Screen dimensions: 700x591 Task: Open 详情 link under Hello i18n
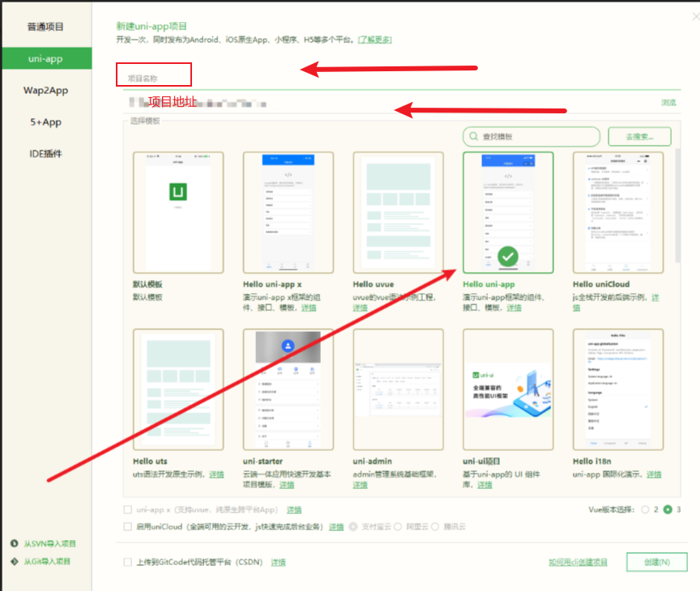(654, 474)
